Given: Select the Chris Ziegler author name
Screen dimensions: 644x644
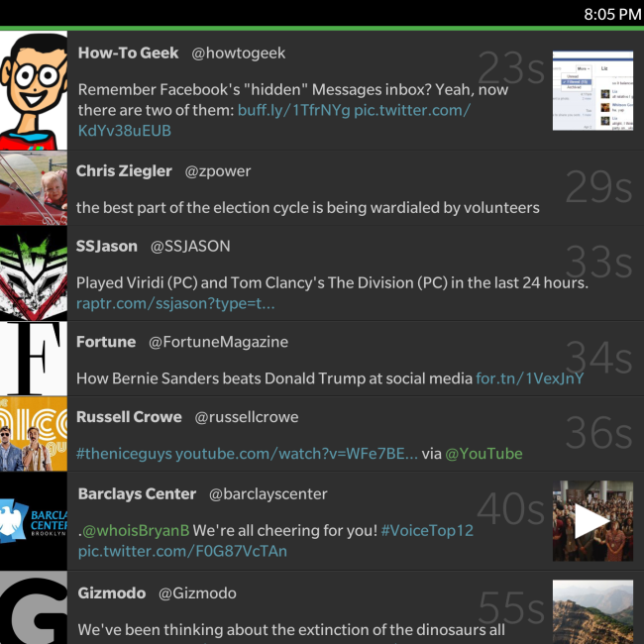Looking at the screenshot, I should pos(124,170).
